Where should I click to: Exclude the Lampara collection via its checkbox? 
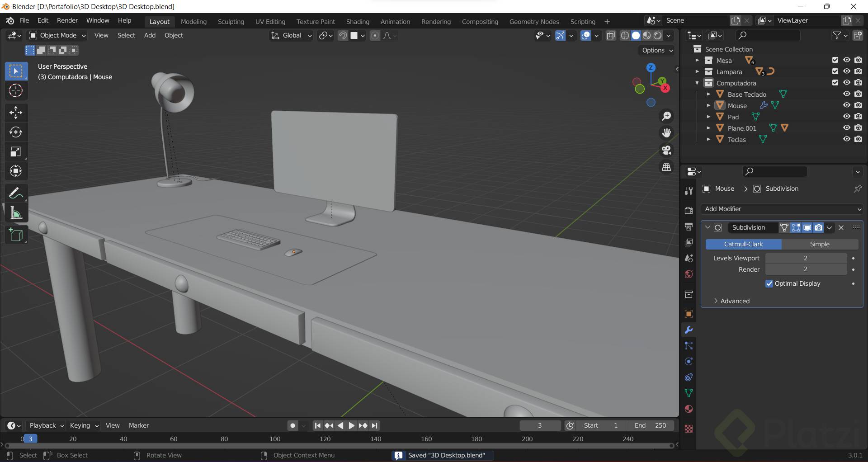coord(835,71)
